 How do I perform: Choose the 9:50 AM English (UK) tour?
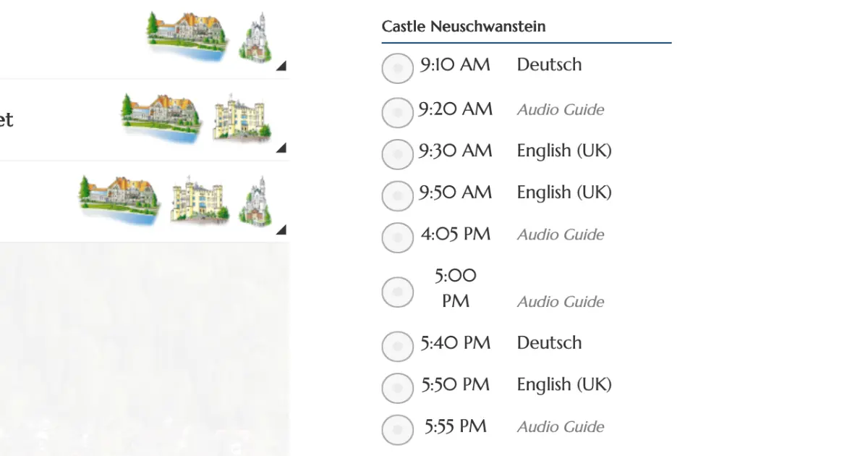pos(397,195)
